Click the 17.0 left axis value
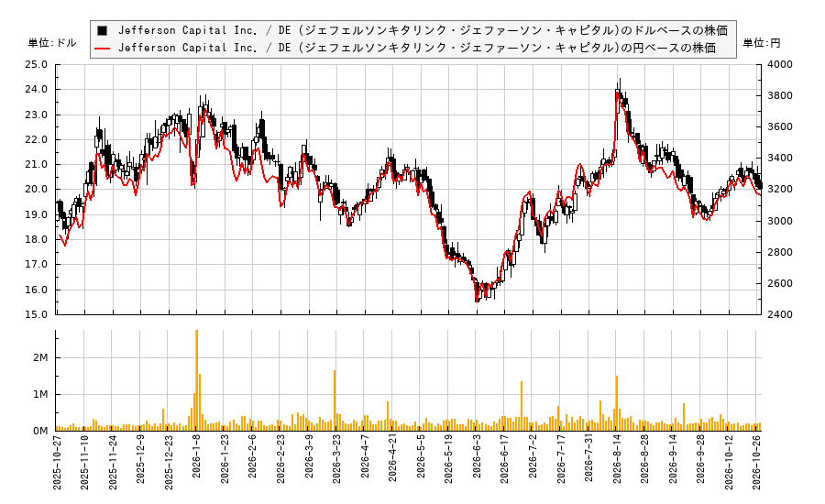 point(37,265)
